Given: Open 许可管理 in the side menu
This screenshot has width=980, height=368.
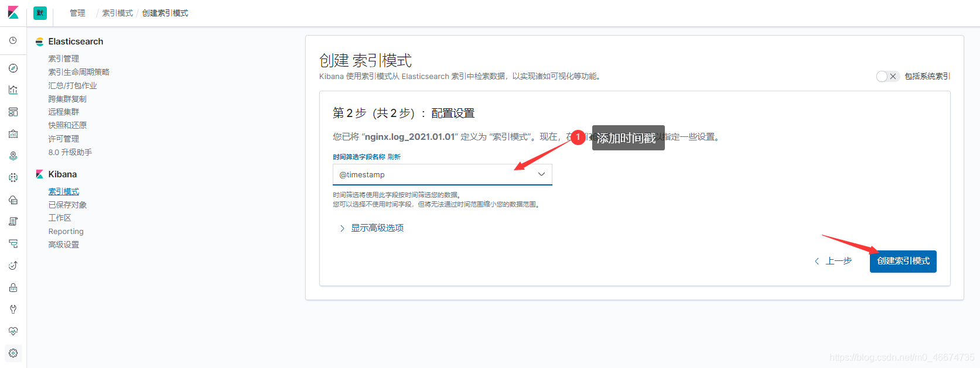Looking at the screenshot, I should tap(63, 139).
